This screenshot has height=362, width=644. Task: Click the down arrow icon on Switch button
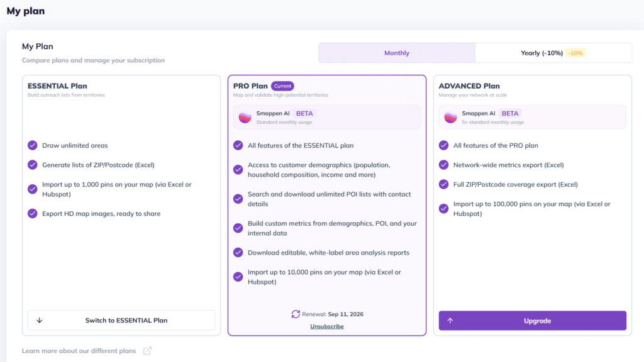pos(40,320)
